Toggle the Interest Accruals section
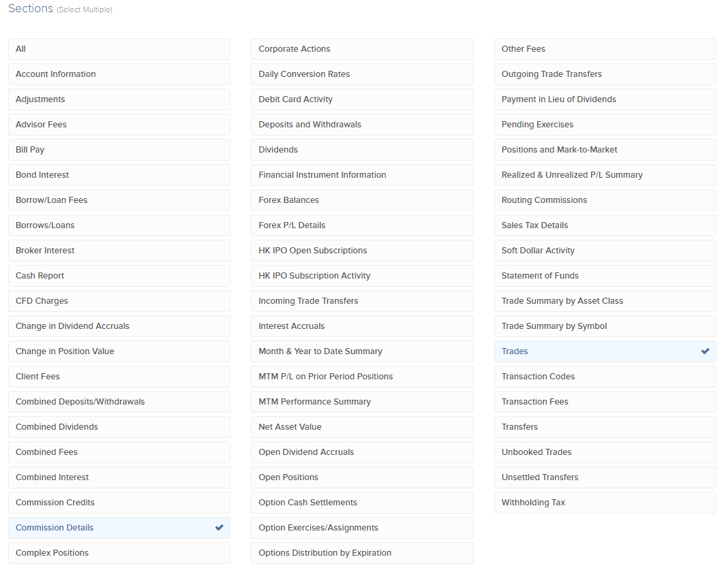The width and height of the screenshot is (728, 568). coord(362,326)
